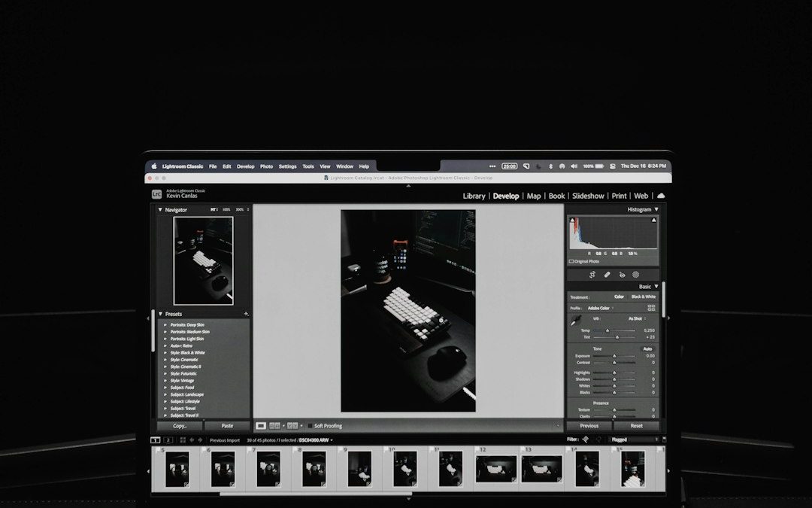This screenshot has height=508, width=812.
Task: Switch treatment to Black & White
Action: coord(643,297)
